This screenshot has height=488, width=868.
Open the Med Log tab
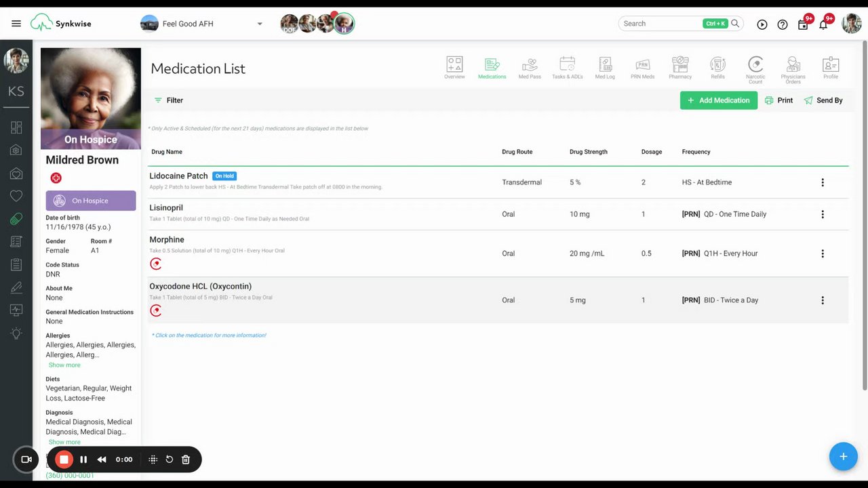coord(605,68)
